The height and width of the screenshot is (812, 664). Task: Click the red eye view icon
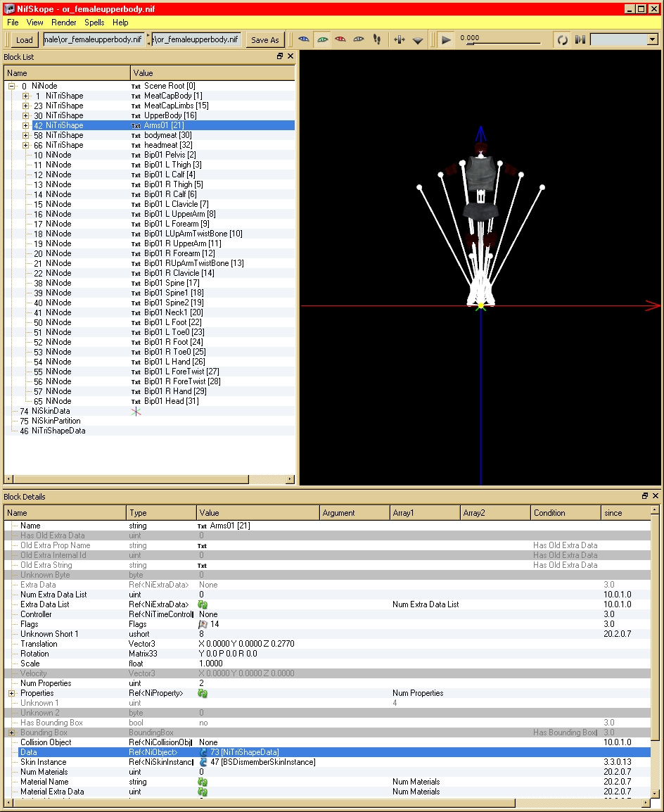tap(340, 39)
